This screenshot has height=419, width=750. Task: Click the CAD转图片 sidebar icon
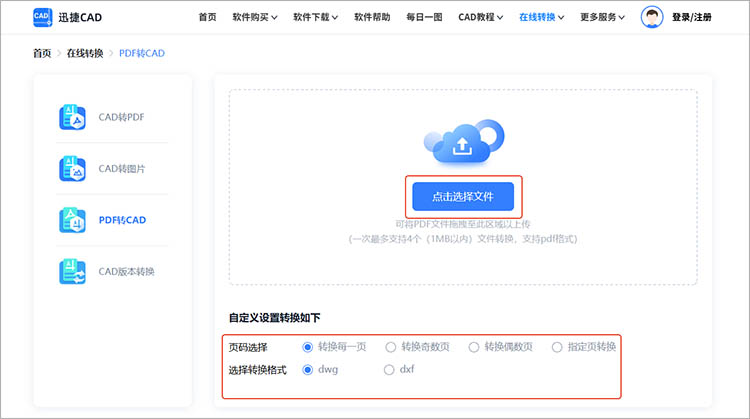point(72,168)
